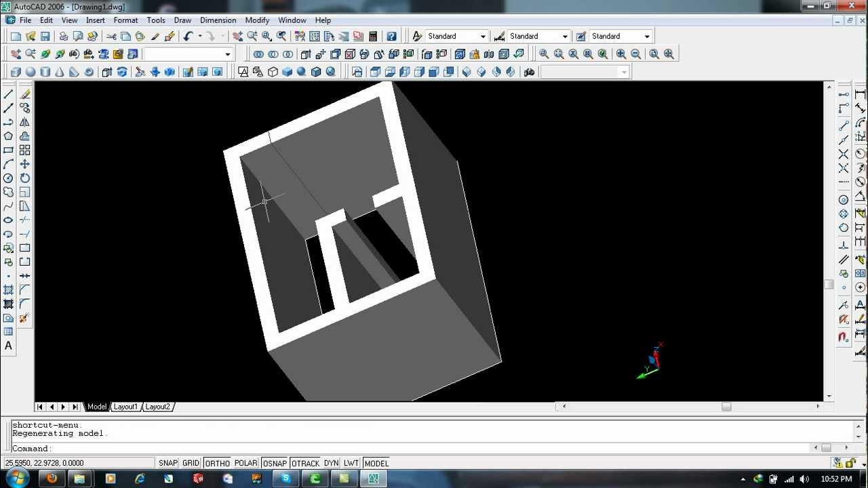
Task: Select the Erase modify tool
Action: (25, 94)
